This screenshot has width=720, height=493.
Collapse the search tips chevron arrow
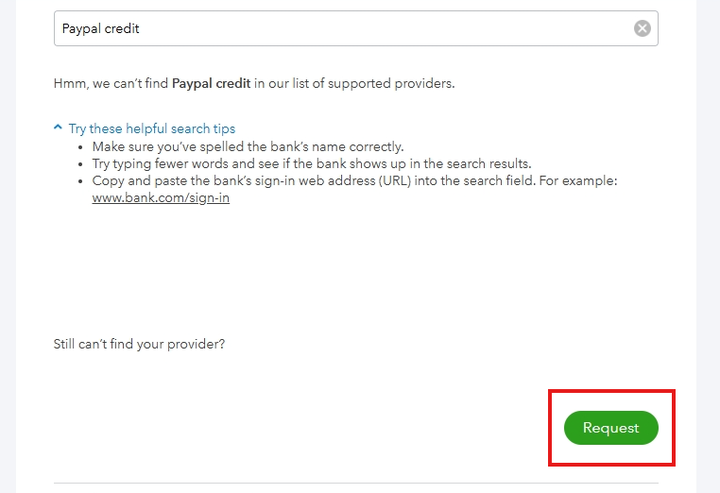tap(59, 128)
